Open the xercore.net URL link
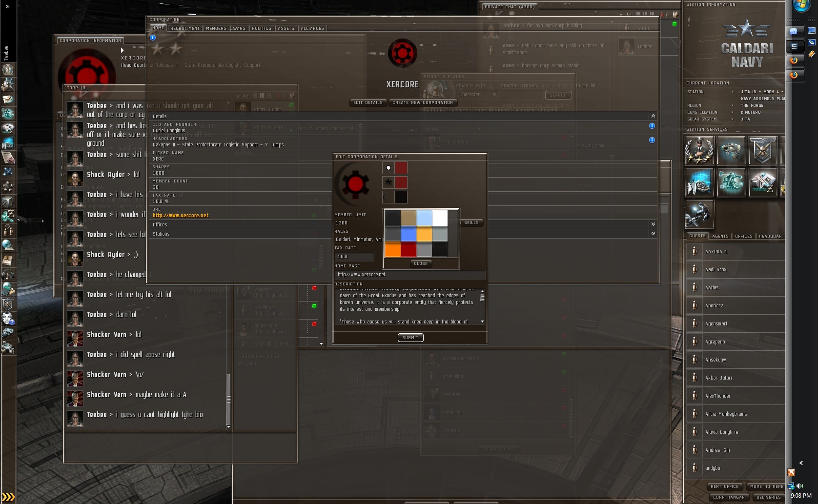The height and width of the screenshot is (504, 818). point(181,215)
